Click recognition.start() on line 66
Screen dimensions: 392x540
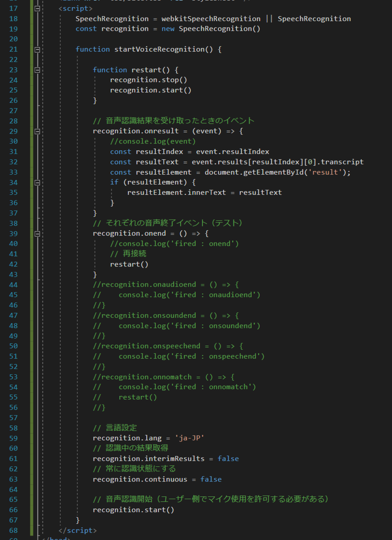[134, 509]
